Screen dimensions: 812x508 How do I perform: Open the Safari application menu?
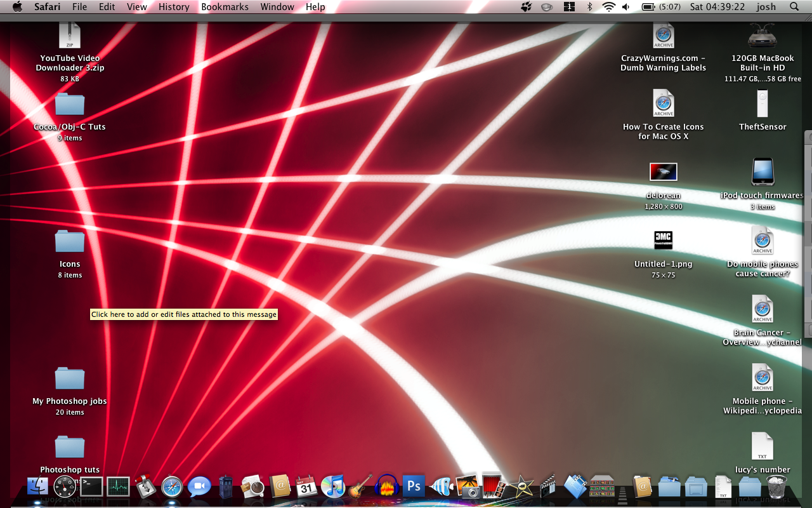pyautogui.click(x=48, y=7)
